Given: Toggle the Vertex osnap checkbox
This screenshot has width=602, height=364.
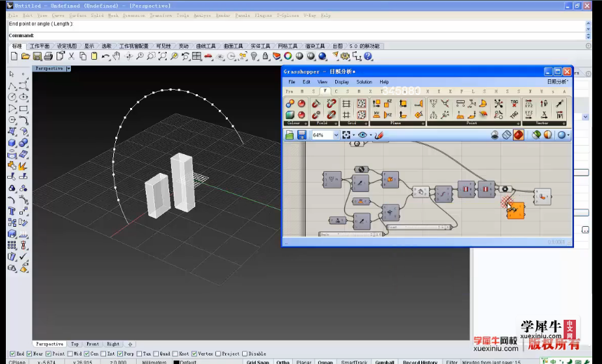Looking at the screenshot, I should click(195, 354).
